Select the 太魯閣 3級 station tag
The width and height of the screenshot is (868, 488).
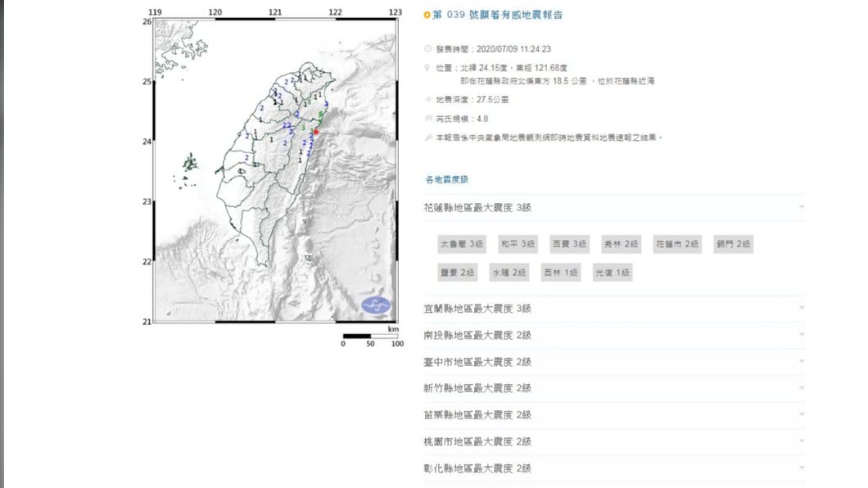point(462,244)
